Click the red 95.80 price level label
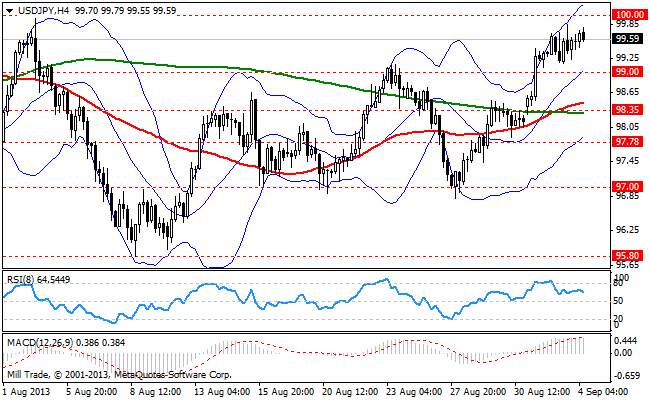Image resolution: width=650 pixels, height=400 pixels. coord(627,256)
